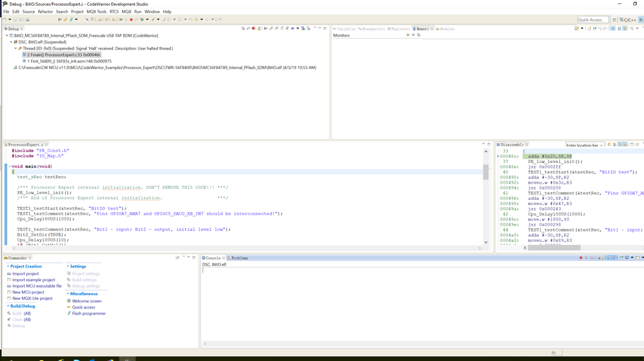The width and height of the screenshot is (644, 361).
Task: Click the red Terminate icon in main toolbar
Action: tap(132, 19)
